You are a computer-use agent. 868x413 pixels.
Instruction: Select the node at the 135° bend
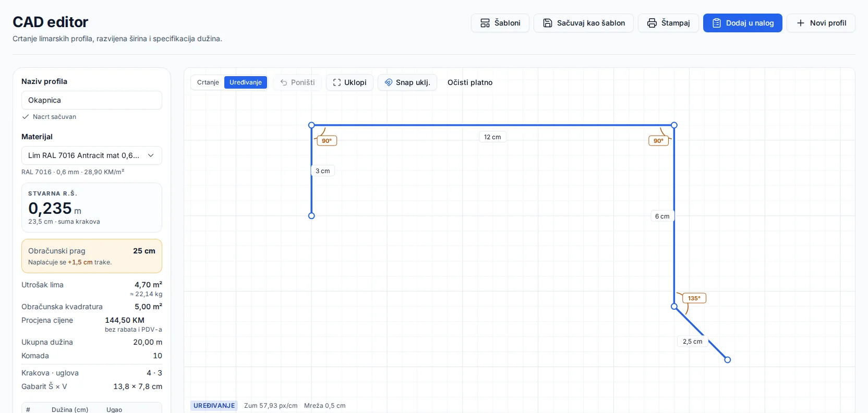point(674,307)
